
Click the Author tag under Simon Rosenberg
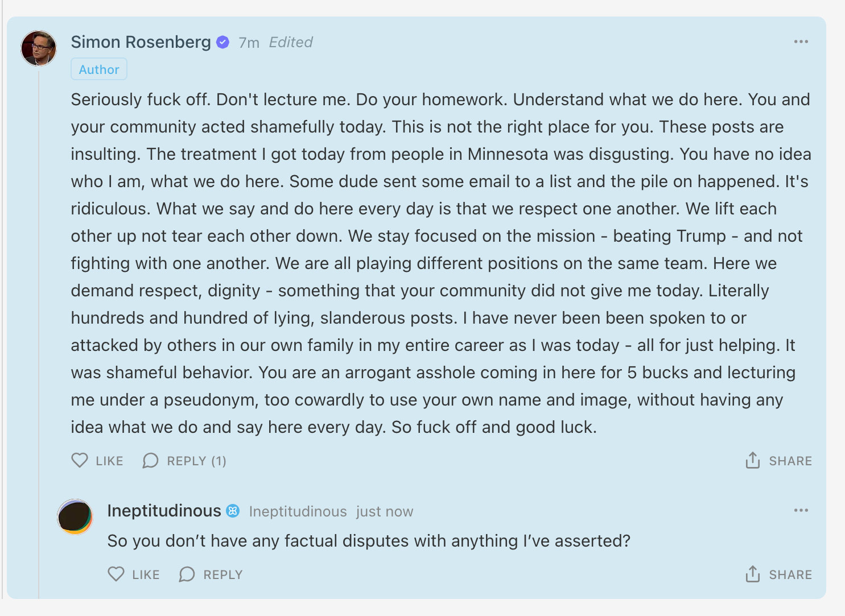(x=99, y=69)
